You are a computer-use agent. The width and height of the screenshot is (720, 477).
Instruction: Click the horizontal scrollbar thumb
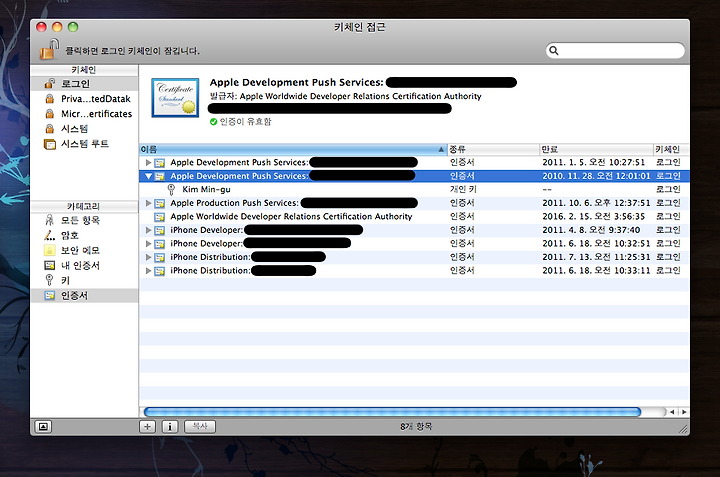(x=392, y=412)
